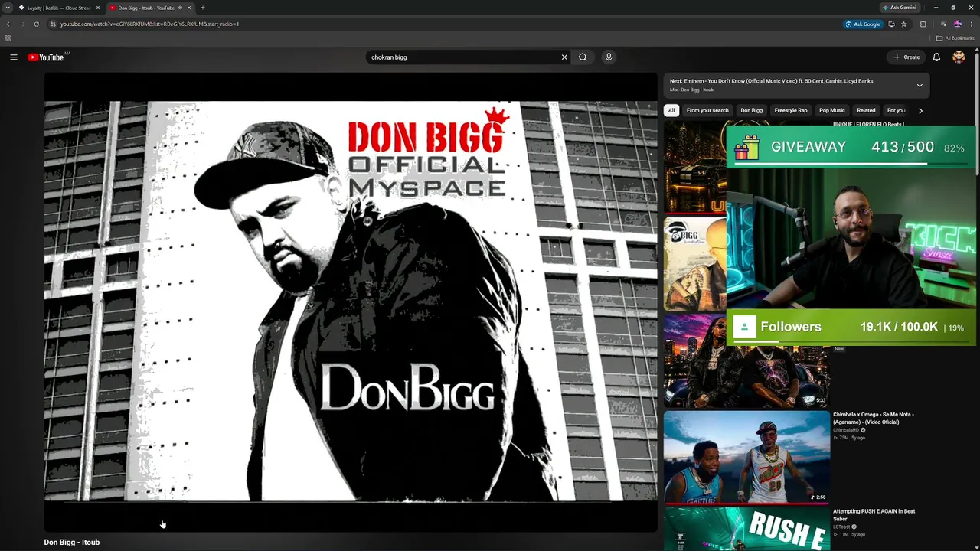Click the install/cast icon in address bar
The height and width of the screenshot is (551, 980).
point(891,24)
